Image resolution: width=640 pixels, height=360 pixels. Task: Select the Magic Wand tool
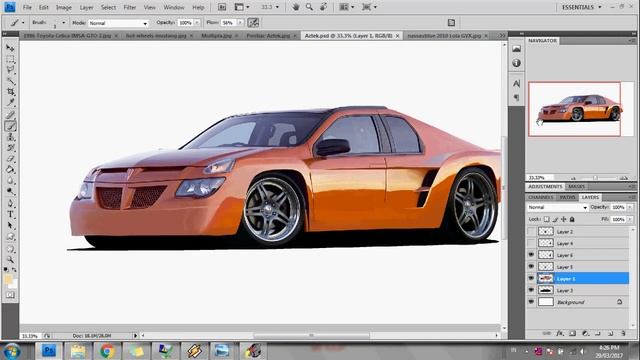pyautogui.click(x=10, y=81)
